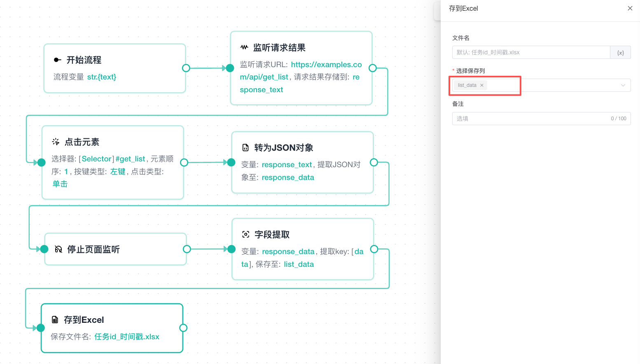Click the 停止页面监听 headset-off icon
640x364 pixels.
58,249
